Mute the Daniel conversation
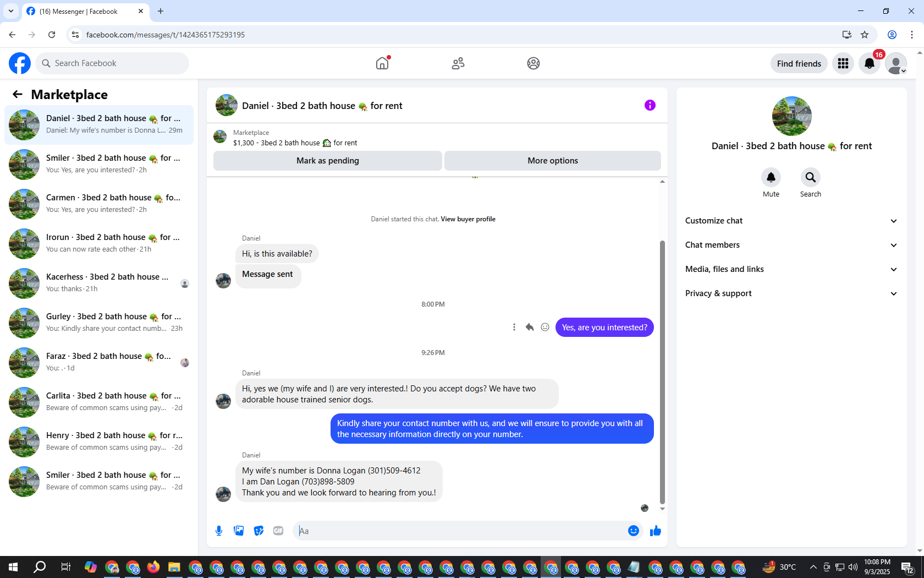Image resolution: width=924 pixels, height=578 pixels. [x=771, y=177]
